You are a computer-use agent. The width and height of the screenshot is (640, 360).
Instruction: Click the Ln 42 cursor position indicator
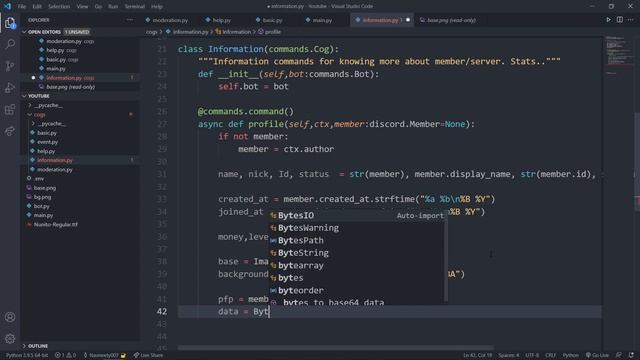pos(477,356)
